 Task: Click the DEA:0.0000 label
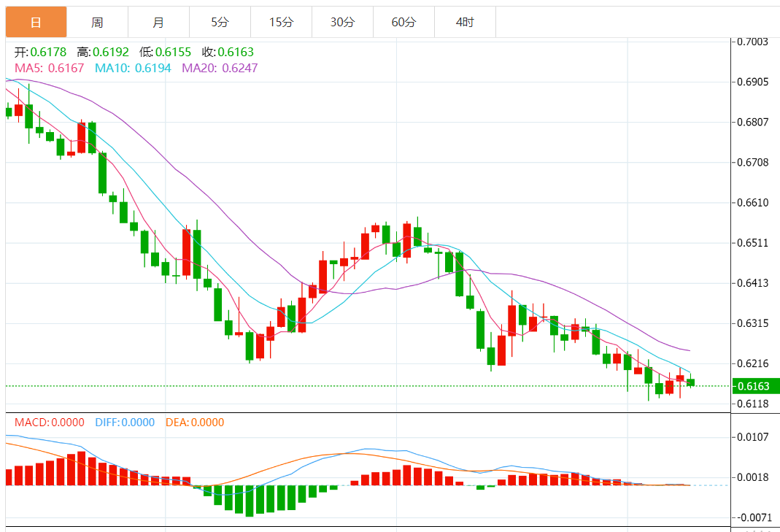[195, 423]
